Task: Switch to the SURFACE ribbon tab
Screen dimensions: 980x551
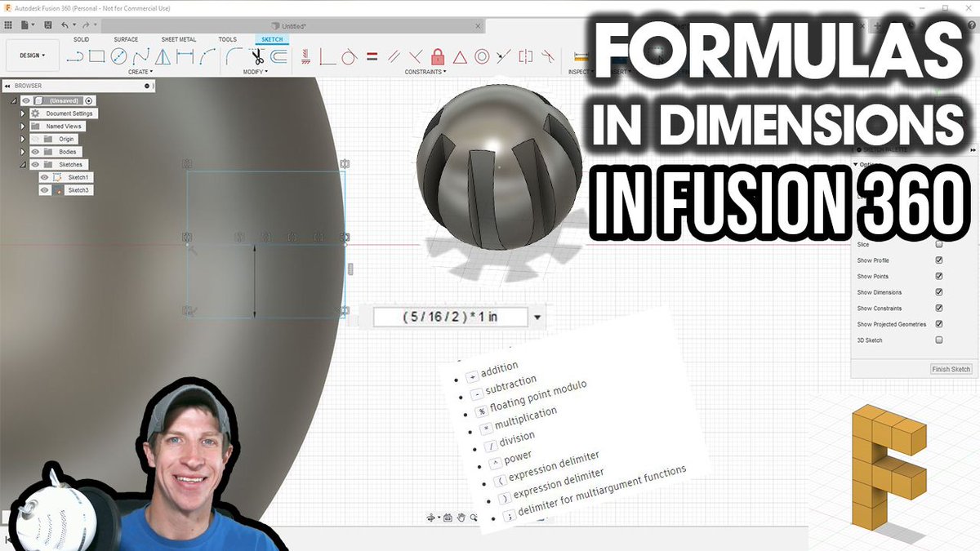Action: [127, 38]
